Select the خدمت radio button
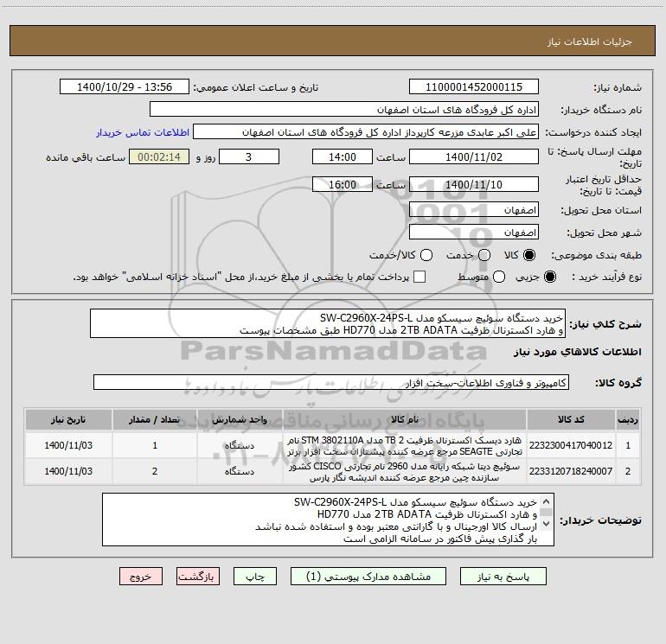Screen dimensions: 666x644 pos(484,255)
